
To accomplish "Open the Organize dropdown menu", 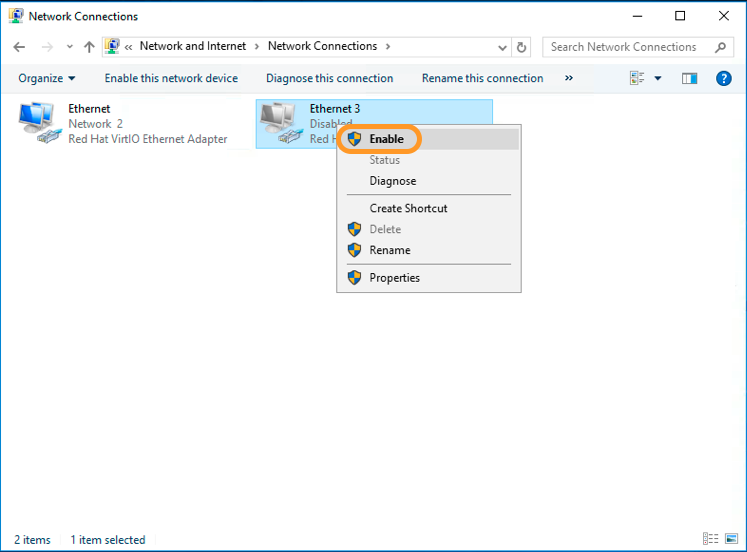I will click(x=46, y=78).
